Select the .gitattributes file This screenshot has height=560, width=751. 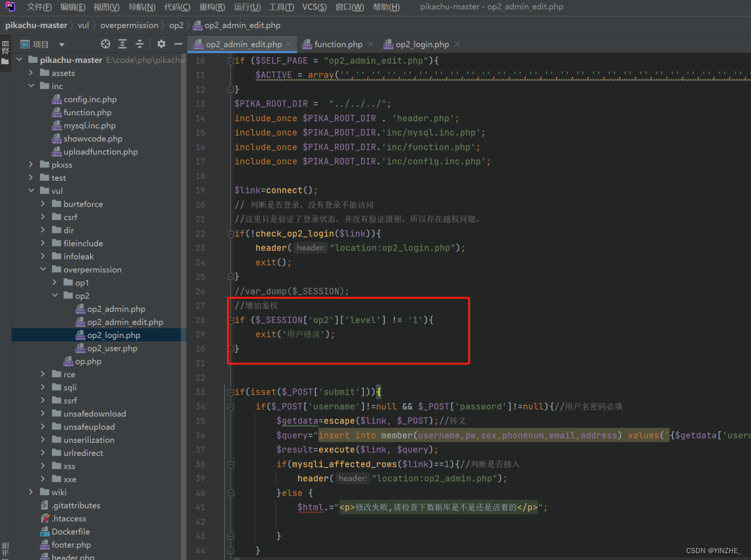coord(76,505)
